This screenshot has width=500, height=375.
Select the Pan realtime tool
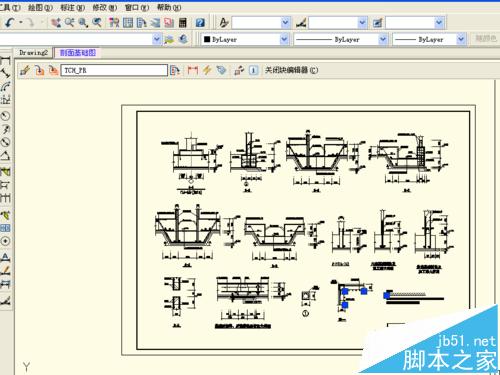56,23
